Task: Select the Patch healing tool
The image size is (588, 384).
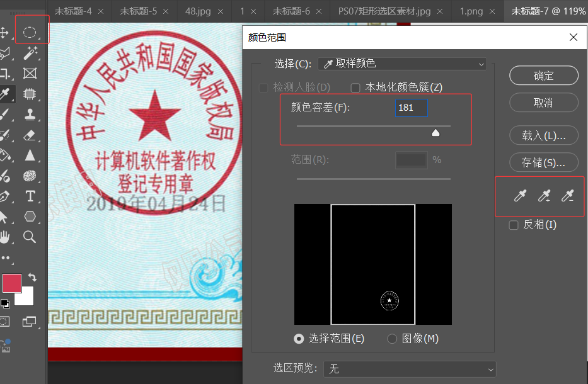Action: pyautogui.click(x=30, y=94)
